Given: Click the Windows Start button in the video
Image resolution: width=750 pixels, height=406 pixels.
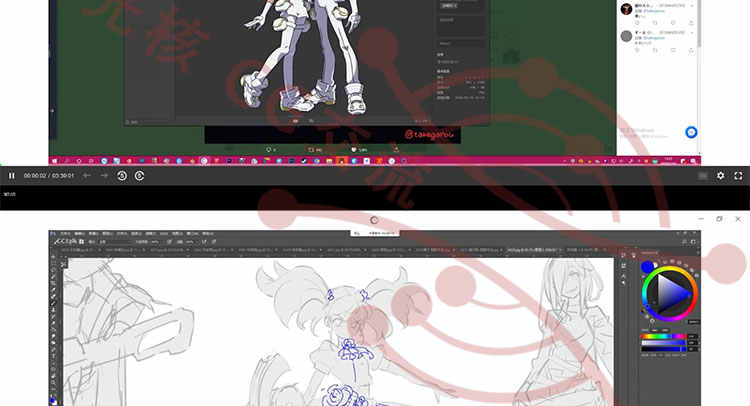Looking at the screenshot, I should (54, 161).
